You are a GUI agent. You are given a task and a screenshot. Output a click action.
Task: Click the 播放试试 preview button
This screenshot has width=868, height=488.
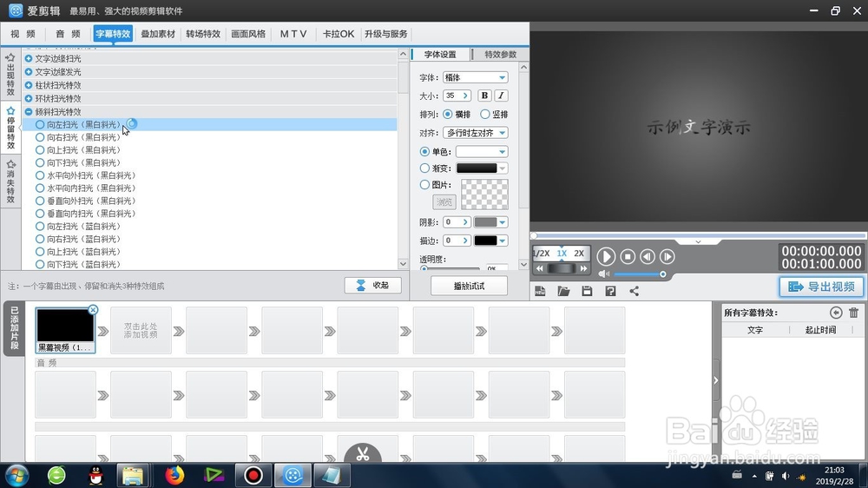coord(469,286)
